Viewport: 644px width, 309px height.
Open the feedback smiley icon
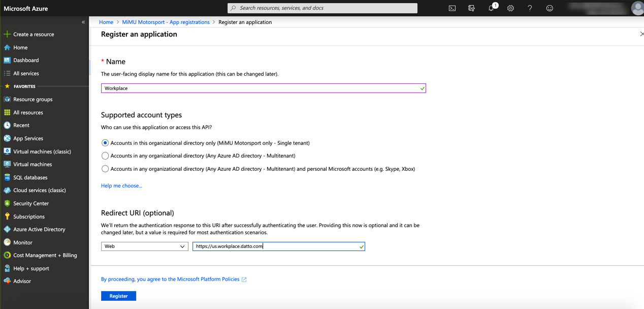(550, 8)
